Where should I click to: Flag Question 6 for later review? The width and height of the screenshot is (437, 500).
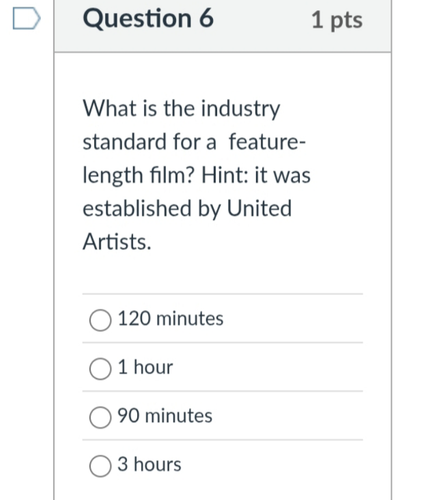(x=27, y=18)
